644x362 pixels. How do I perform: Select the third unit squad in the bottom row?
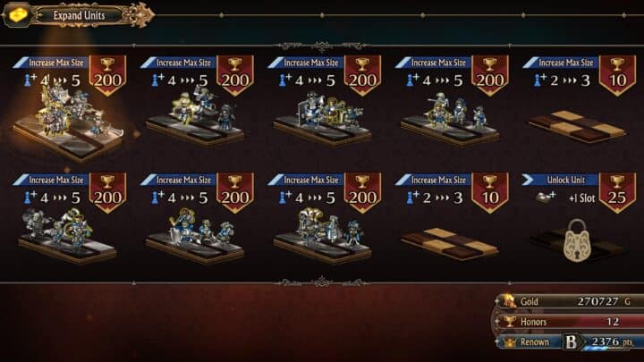pos(323,235)
